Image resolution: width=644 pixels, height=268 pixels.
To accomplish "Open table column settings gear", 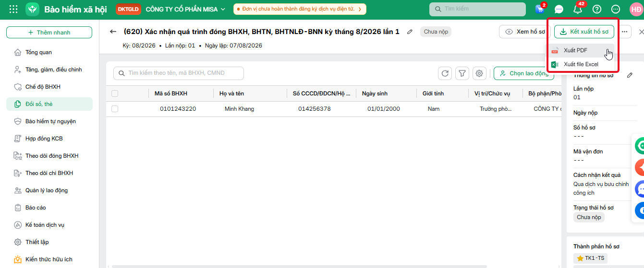I will pyautogui.click(x=479, y=73).
